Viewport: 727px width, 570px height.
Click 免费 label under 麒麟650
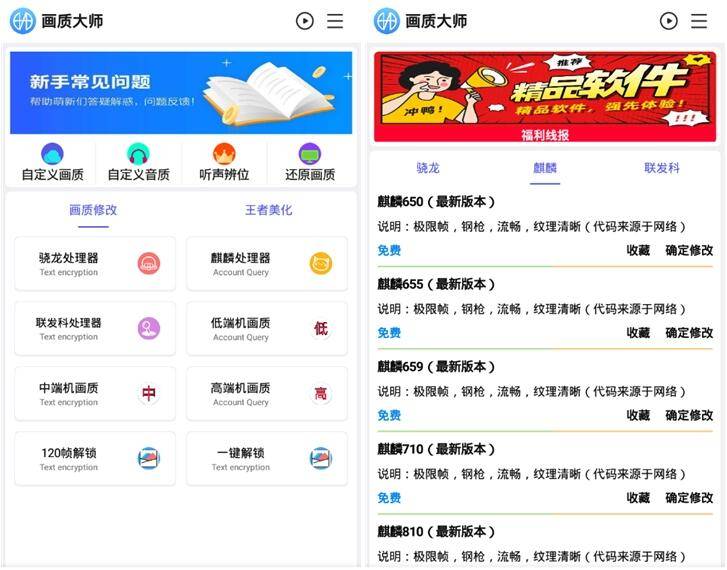click(389, 250)
